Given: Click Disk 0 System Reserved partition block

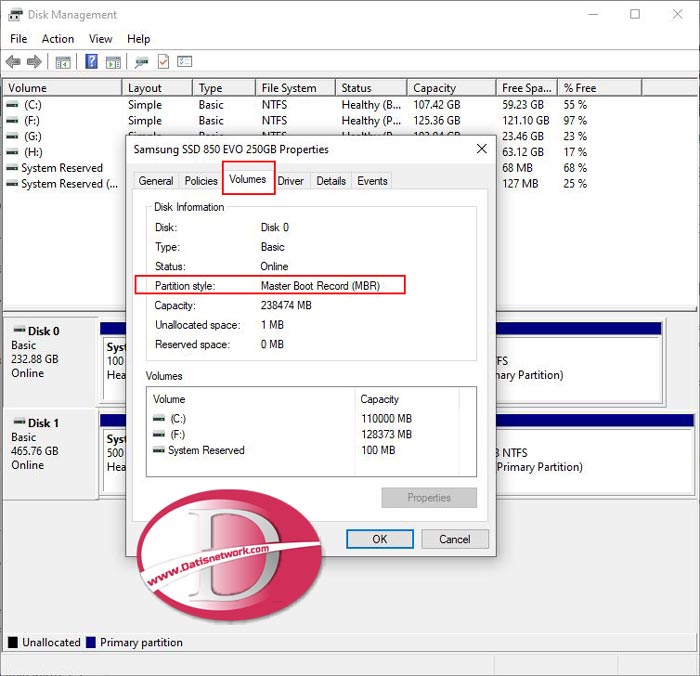Looking at the screenshot, I should (x=115, y=368).
